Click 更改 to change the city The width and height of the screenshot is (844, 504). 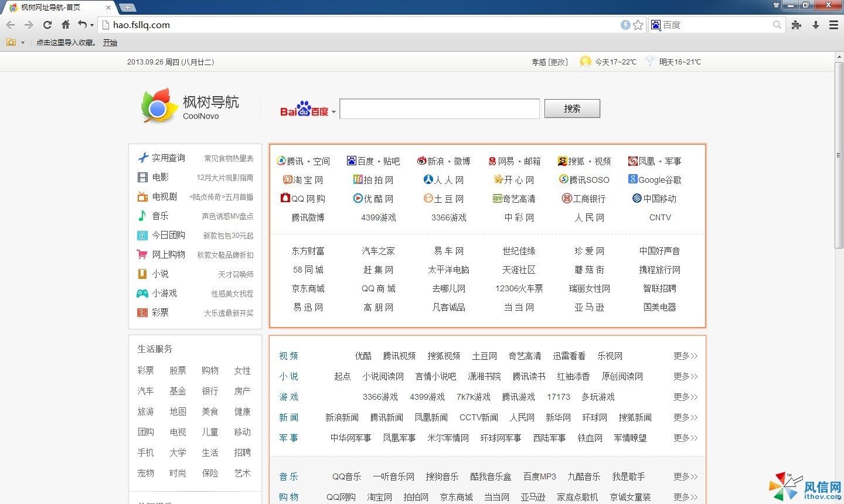click(x=558, y=62)
